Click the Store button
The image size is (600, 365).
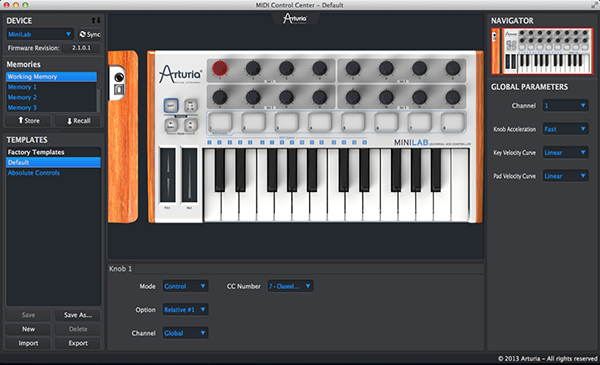coord(29,121)
